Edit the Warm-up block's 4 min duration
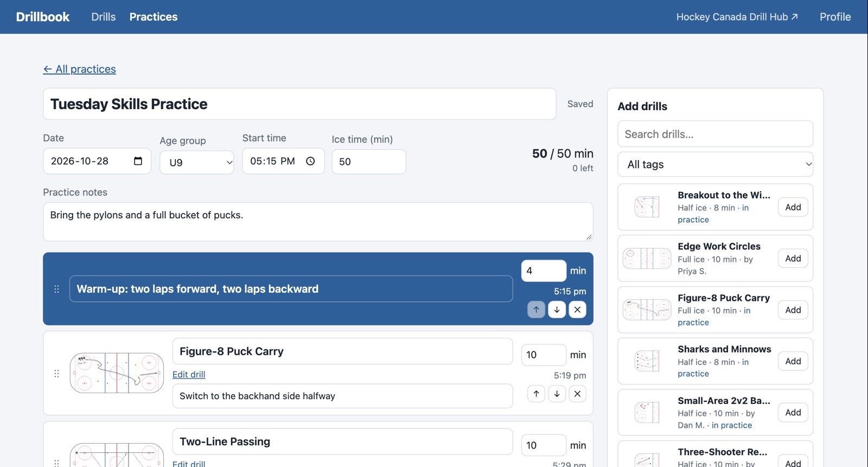868x467 pixels. 544,271
